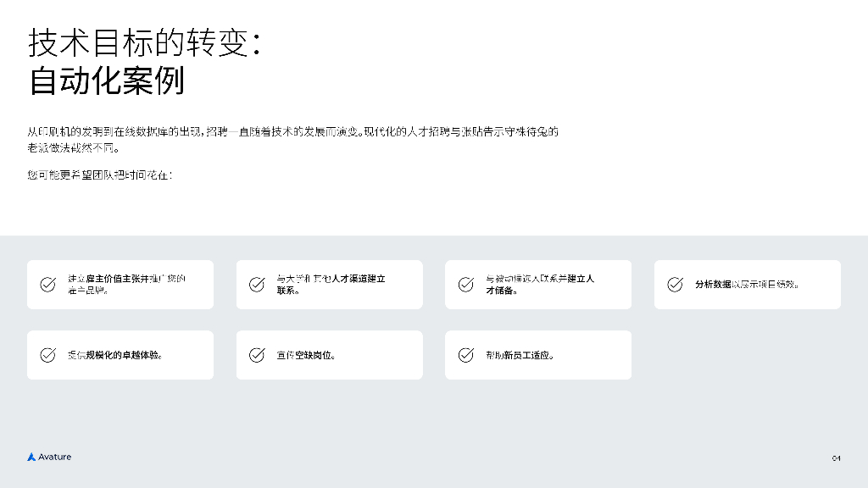
Task: Click the Avature logo icon in the footer
Action: (x=31, y=457)
